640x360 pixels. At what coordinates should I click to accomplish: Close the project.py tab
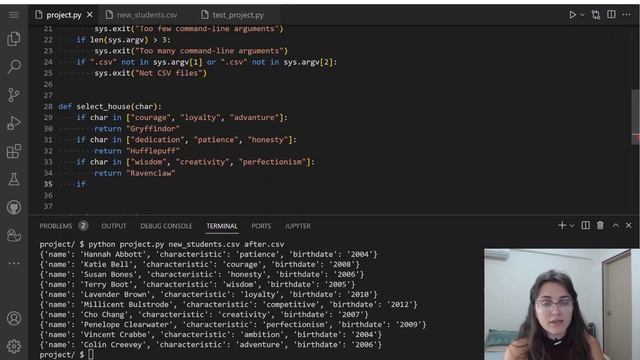tap(90, 15)
